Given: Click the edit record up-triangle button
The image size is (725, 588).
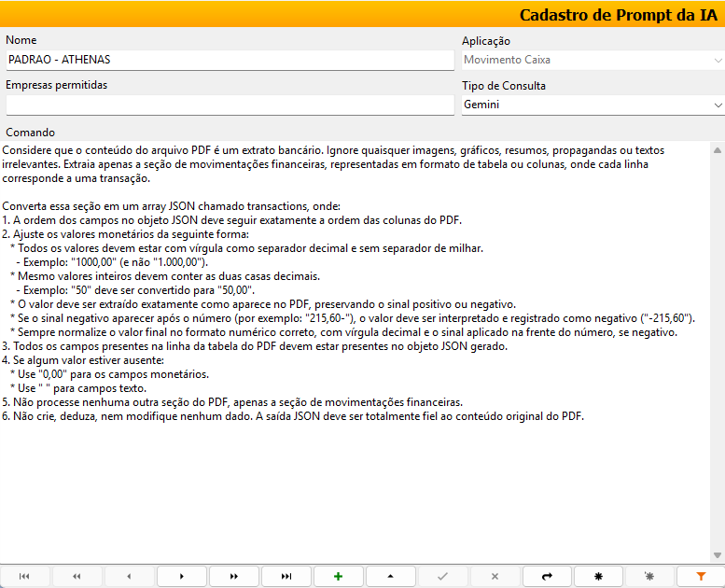Looking at the screenshot, I should 390,577.
